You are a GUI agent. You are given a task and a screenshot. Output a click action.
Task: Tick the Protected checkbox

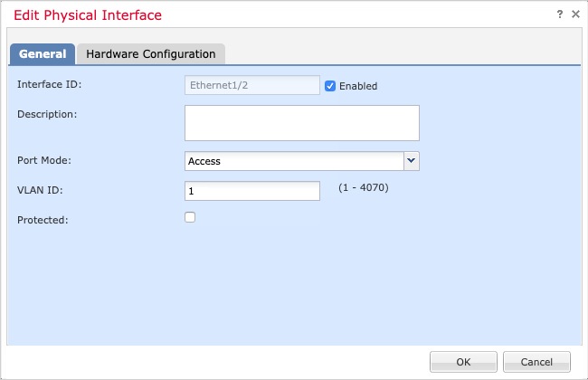[190, 217]
